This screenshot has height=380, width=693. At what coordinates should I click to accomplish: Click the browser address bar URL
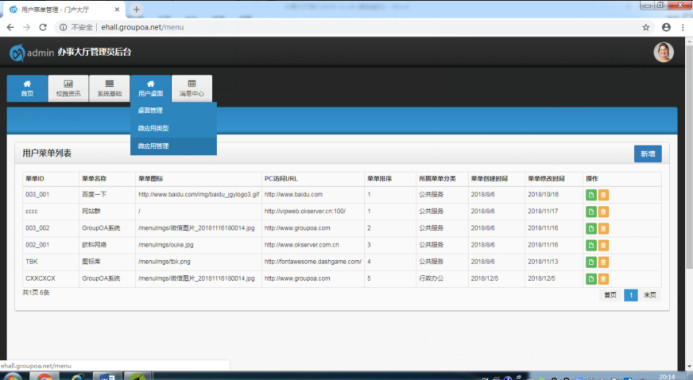(x=142, y=27)
